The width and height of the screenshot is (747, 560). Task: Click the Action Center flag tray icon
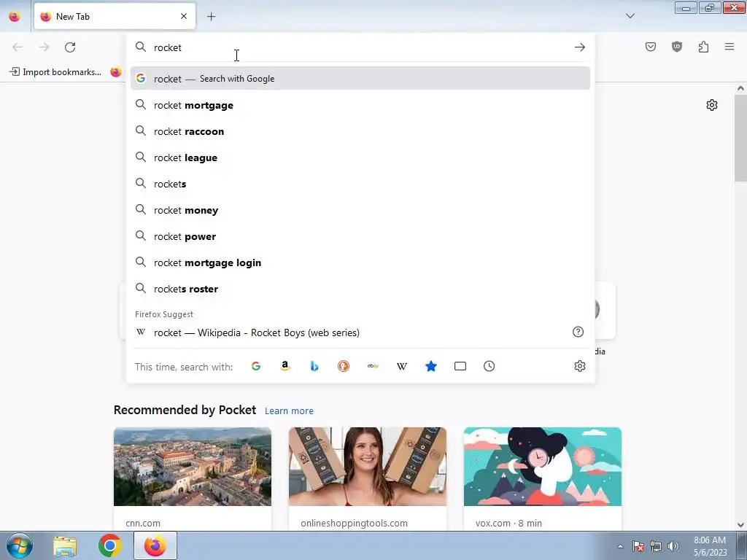tap(638, 546)
